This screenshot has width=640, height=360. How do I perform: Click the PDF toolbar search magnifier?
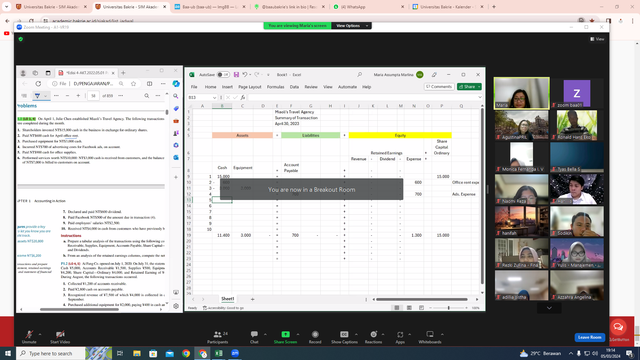coord(147,96)
